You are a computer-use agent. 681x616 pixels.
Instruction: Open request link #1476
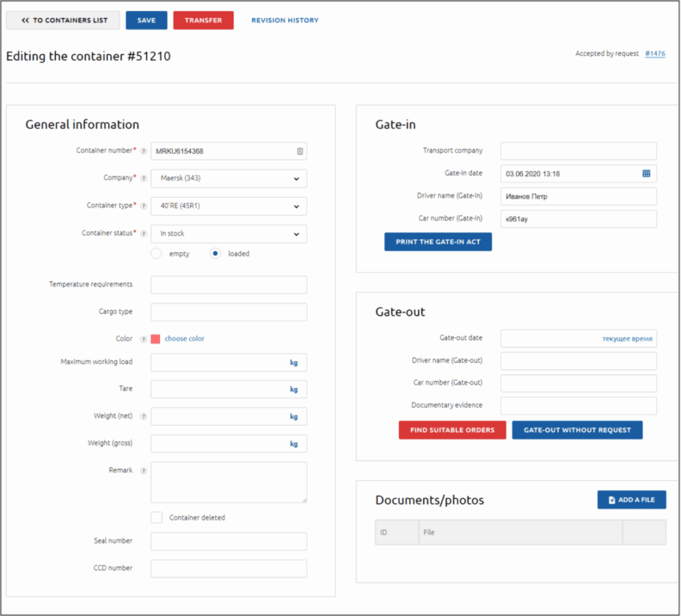tap(654, 53)
